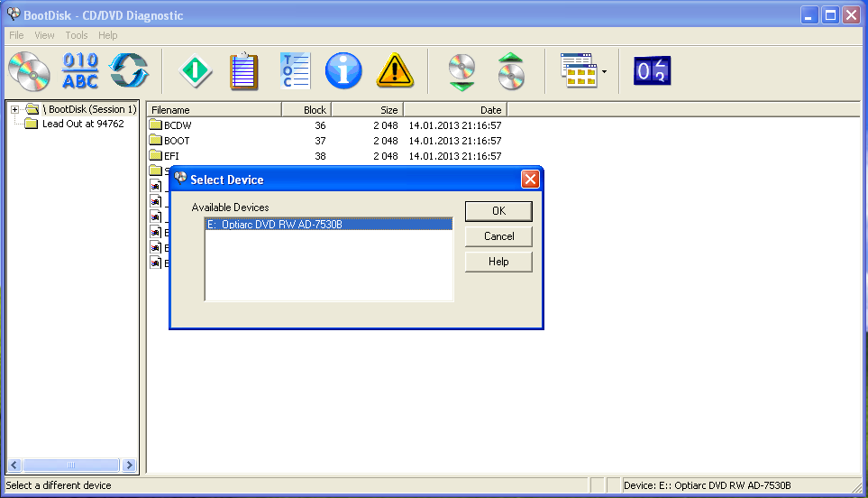Open the View menu
This screenshot has height=498, width=868.
(x=44, y=35)
